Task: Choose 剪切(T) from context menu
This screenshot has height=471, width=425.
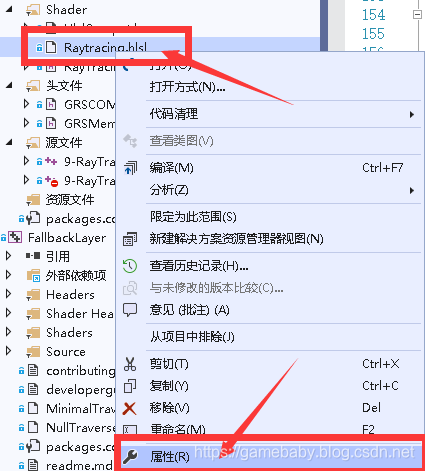Action: tap(169, 364)
